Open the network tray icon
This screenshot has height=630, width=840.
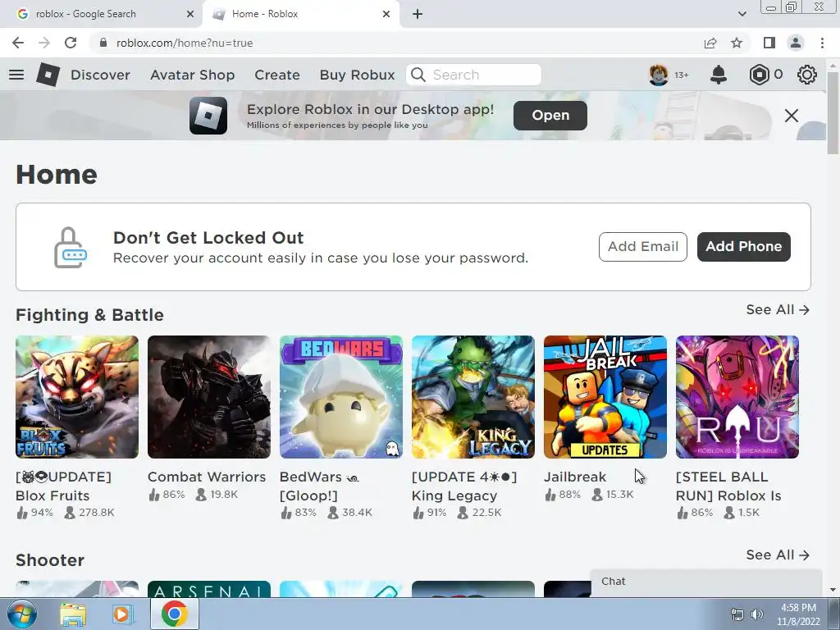pyautogui.click(x=737, y=614)
